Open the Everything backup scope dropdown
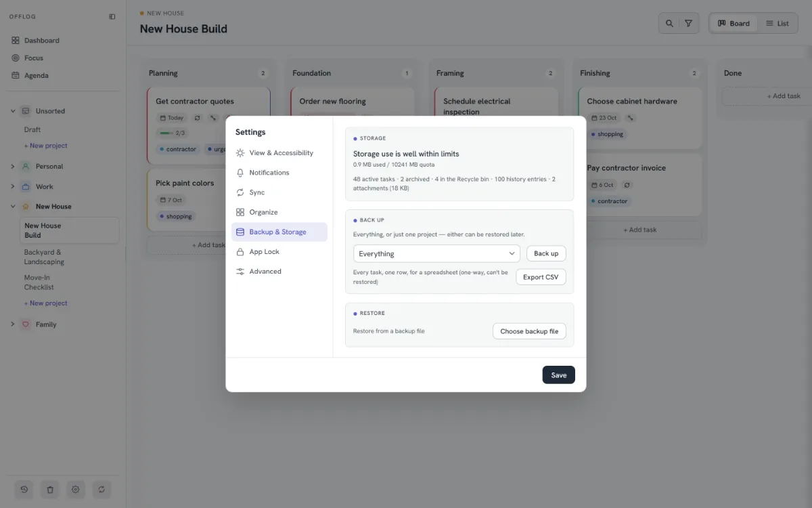 click(436, 254)
